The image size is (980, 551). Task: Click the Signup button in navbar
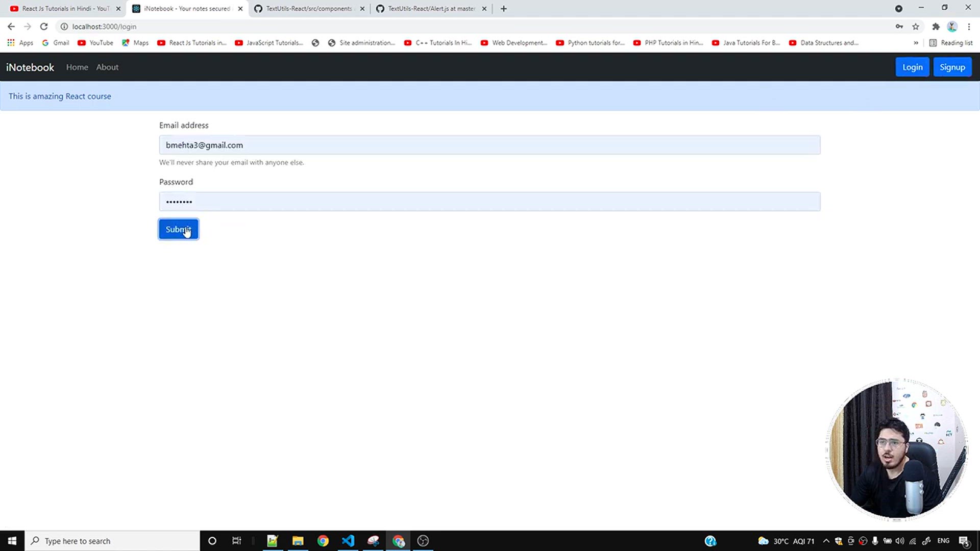pyautogui.click(x=952, y=67)
